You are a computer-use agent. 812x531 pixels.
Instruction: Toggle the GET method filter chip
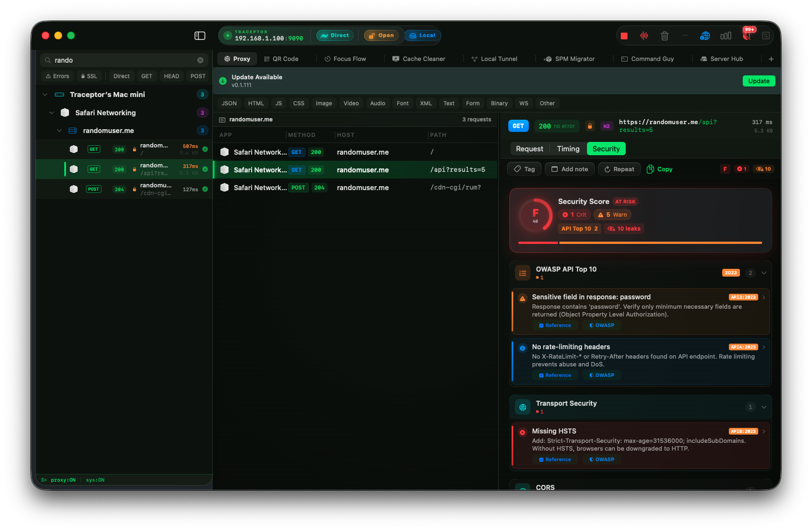point(146,76)
